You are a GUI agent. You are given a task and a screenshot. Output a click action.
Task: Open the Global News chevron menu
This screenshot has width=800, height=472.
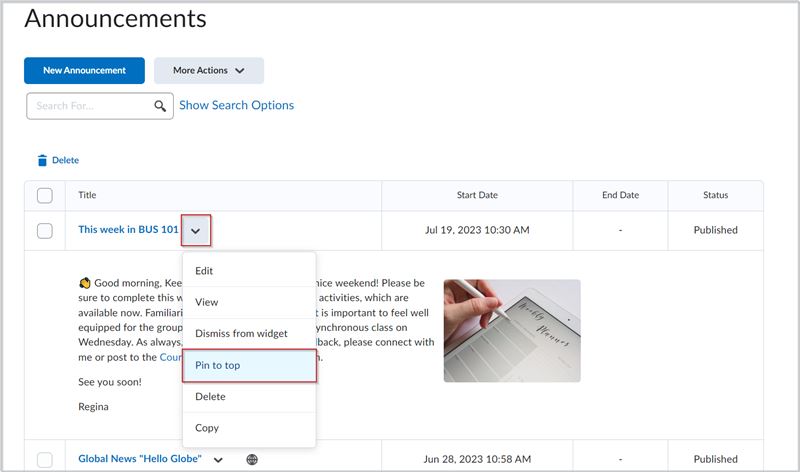[x=218, y=460]
